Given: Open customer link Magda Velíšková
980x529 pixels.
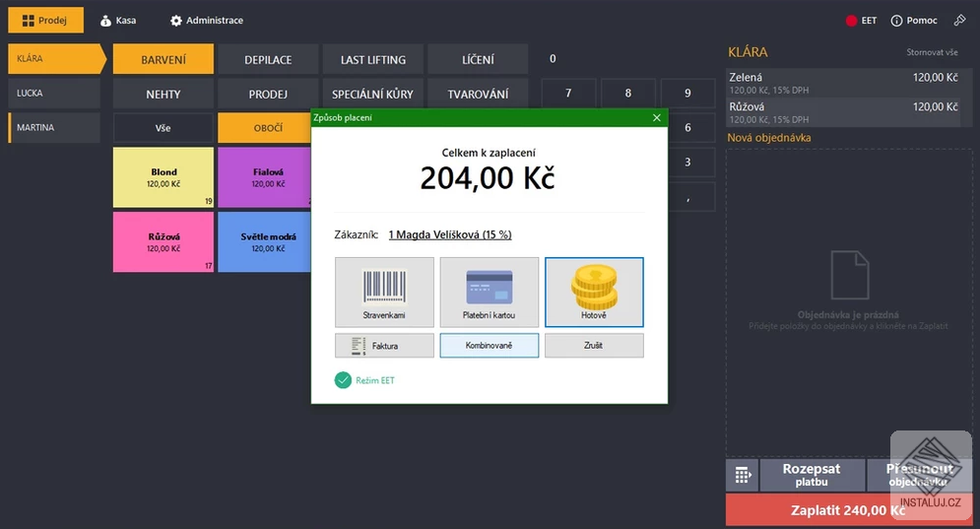Looking at the screenshot, I should [x=450, y=234].
